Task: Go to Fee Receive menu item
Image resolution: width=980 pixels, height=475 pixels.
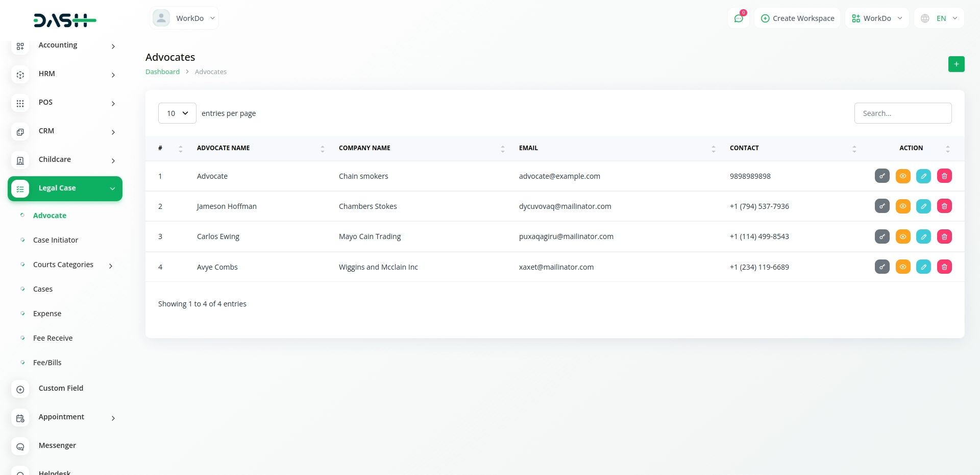Action: pyautogui.click(x=53, y=338)
